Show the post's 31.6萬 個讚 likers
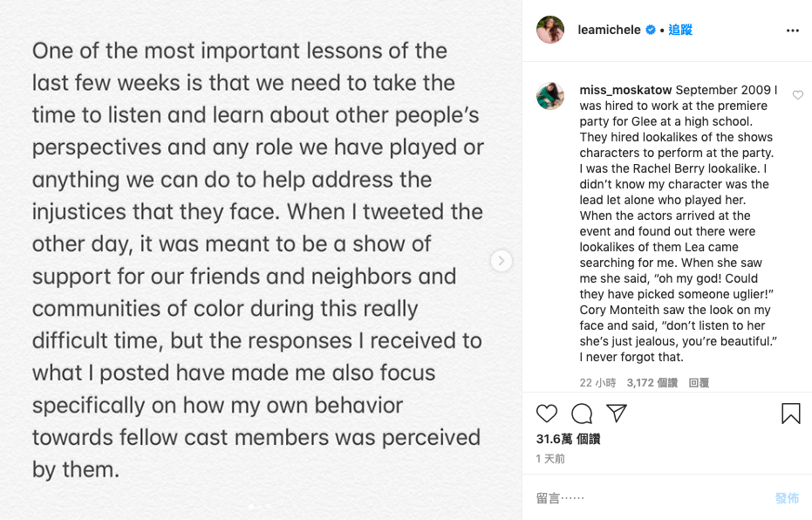Viewport: 812px width, 520px height. tap(568, 439)
